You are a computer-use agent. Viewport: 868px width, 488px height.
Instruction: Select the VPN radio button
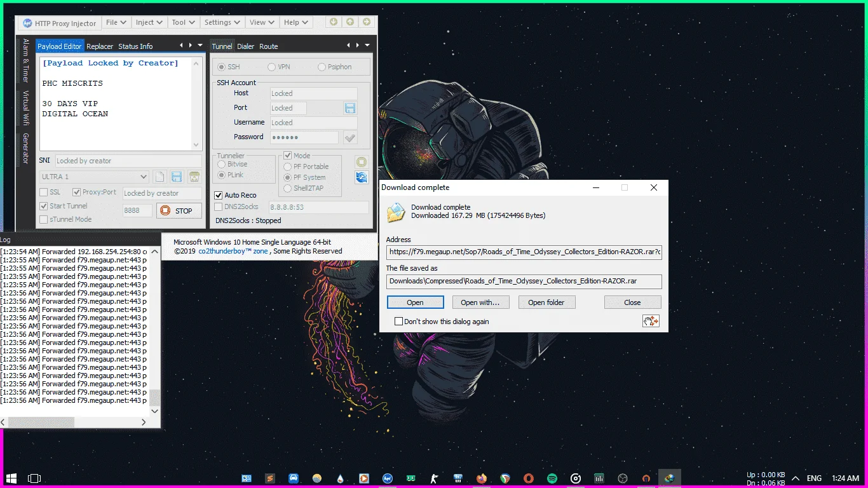pyautogui.click(x=271, y=67)
